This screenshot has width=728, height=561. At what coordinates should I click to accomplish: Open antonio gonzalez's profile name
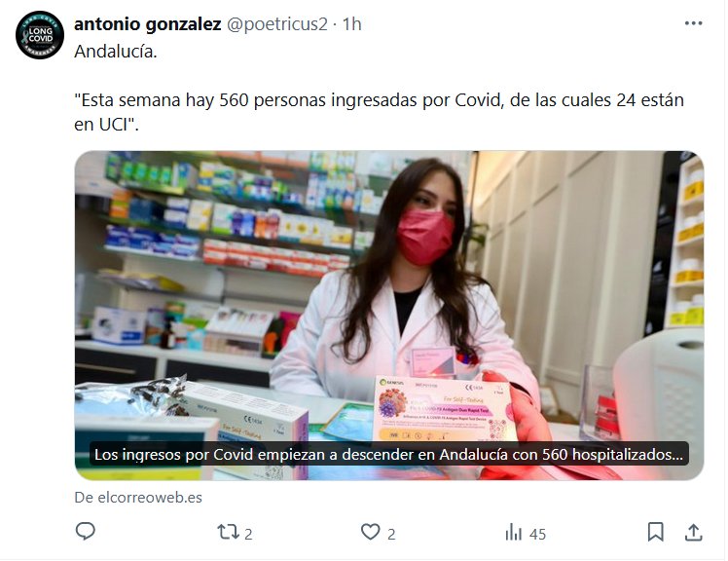tap(148, 24)
